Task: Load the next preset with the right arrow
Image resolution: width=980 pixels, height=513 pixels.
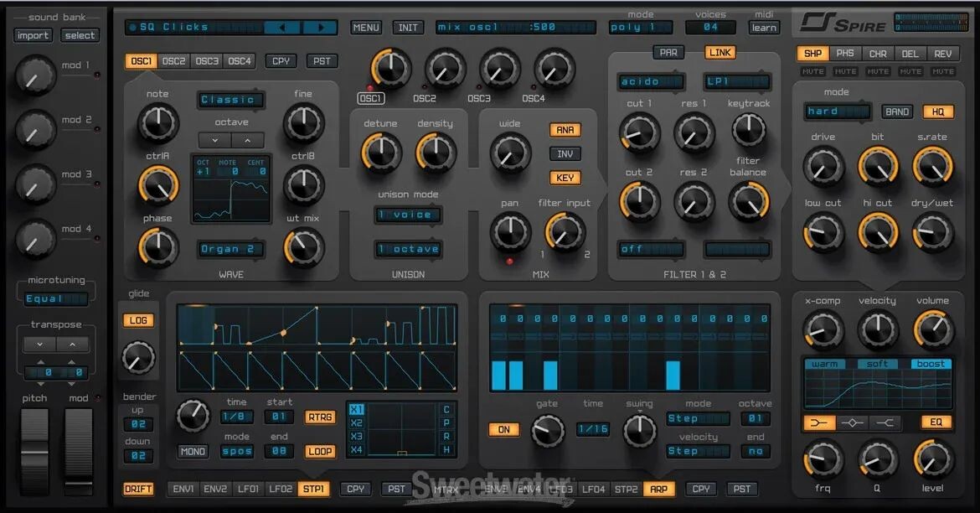Action: pos(320,28)
